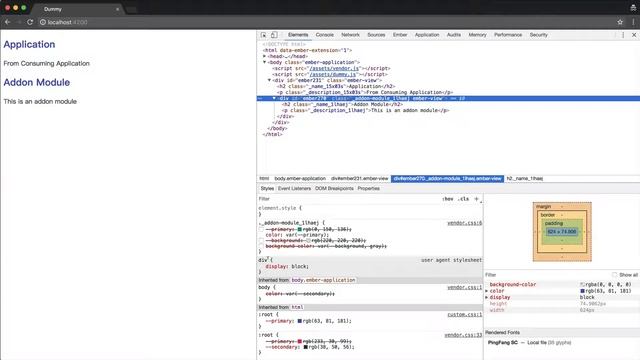The height and width of the screenshot is (360, 640).
Task: Open the Event Listeners sub-tab
Action: (x=294, y=189)
